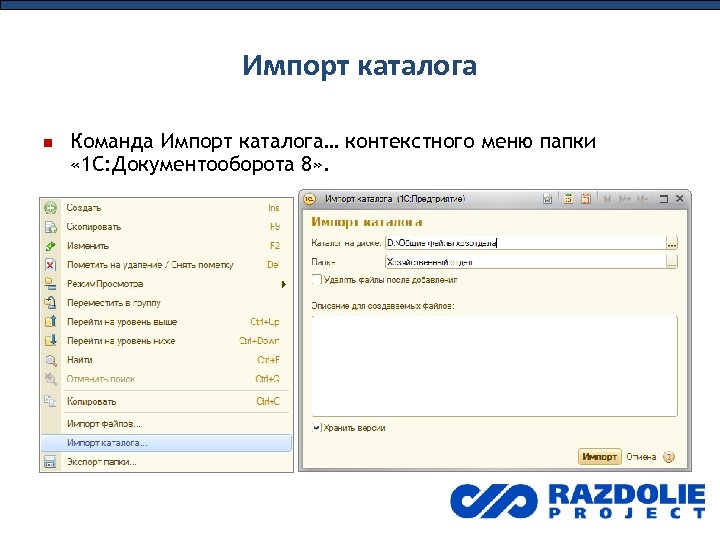720x540 pixels.
Task: Click the Каталог на диске path field
Action: click(525, 243)
